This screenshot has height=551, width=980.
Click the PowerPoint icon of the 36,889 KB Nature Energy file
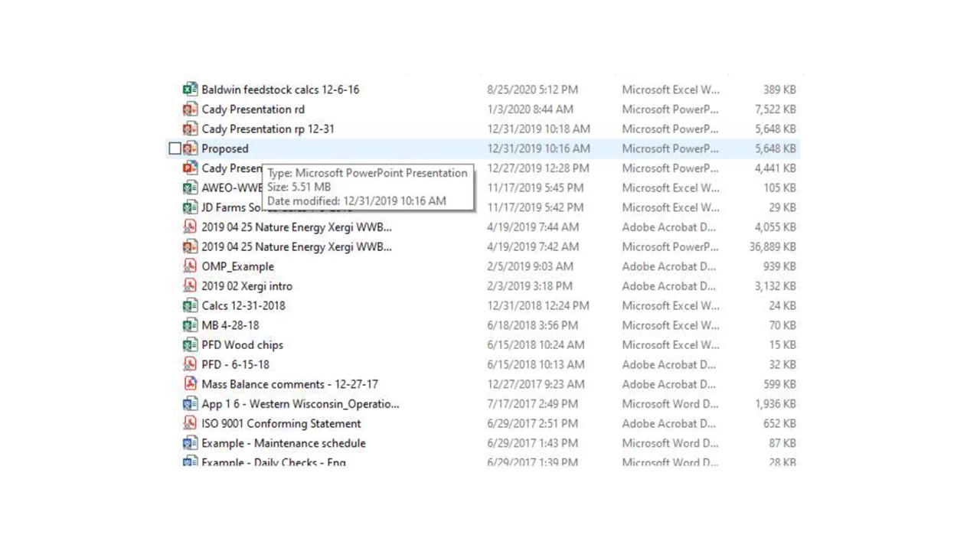190,246
